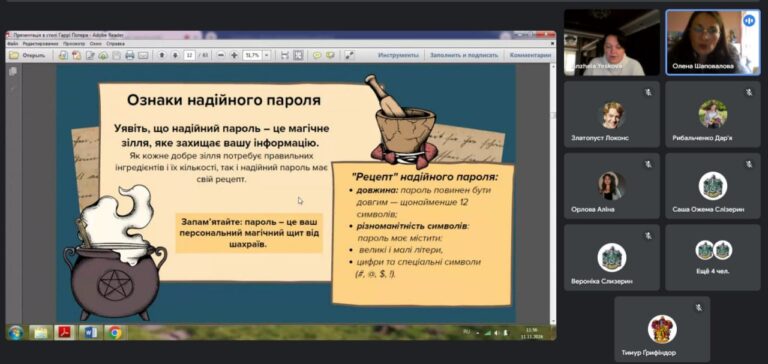Click the Adobe Reader vertical scrollbar
Viewport: 768px width, 364px height.
click(x=553, y=194)
